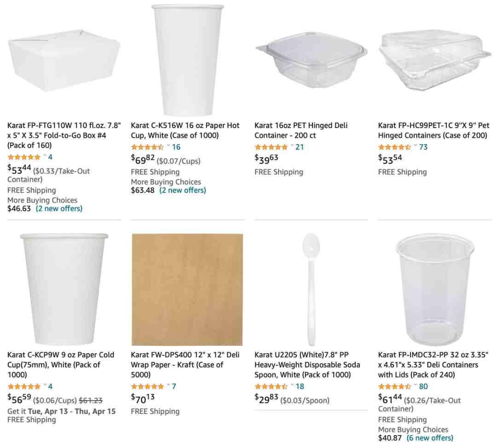Open Karat FW-DPS400 Deli Wrap Paper title
497x448 pixels.
pos(185,365)
